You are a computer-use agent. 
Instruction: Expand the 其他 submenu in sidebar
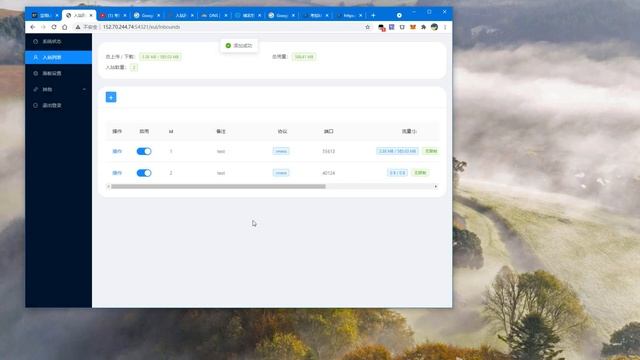[58, 89]
